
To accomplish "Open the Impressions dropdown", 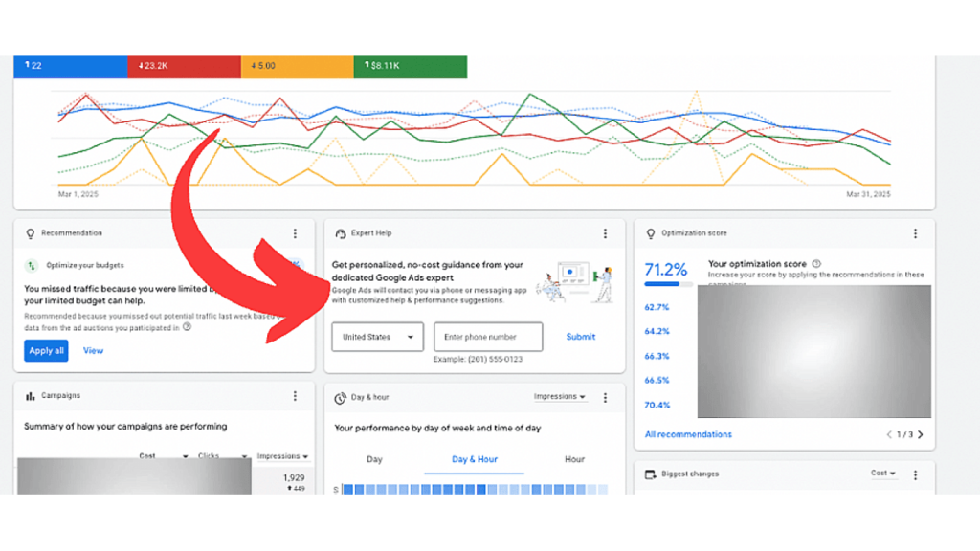I will 560,398.
